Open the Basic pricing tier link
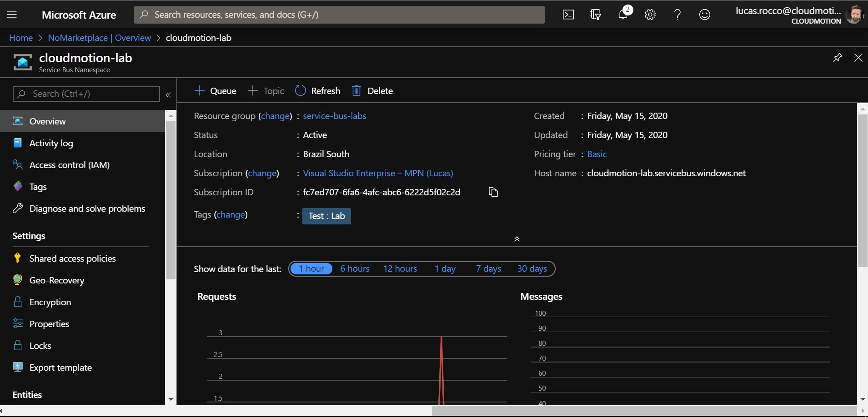The width and height of the screenshot is (868, 417). (x=597, y=154)
